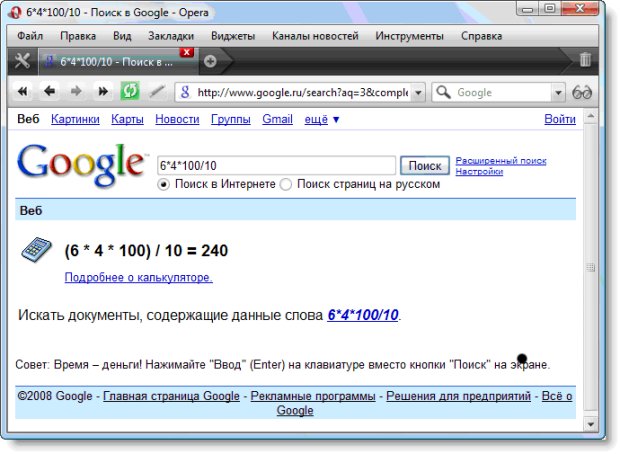Close the 6*4*100/10 tab
Image resolution: width=620 pixels, height=454 pixels.
(x=187, y=52)
